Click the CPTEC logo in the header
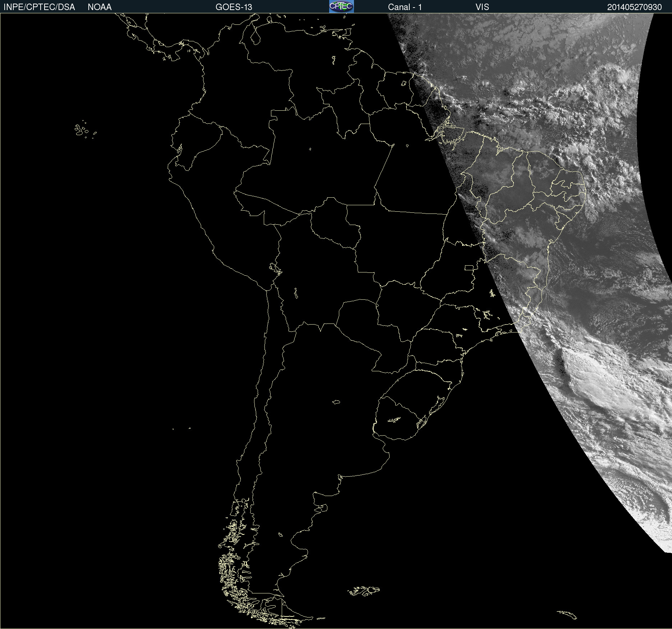This screenshot has height=629, width=672. click(341, 6)
